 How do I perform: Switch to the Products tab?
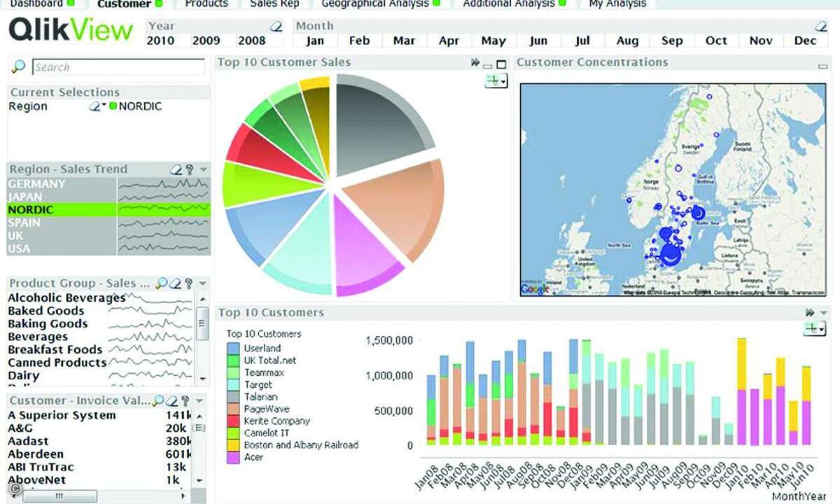(x=206, y=3)
